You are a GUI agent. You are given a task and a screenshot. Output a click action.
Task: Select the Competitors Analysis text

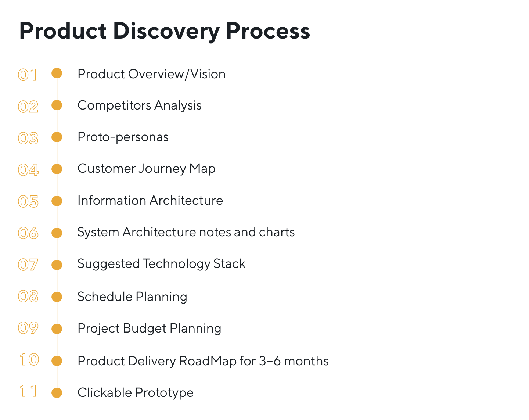coord(139,105)
